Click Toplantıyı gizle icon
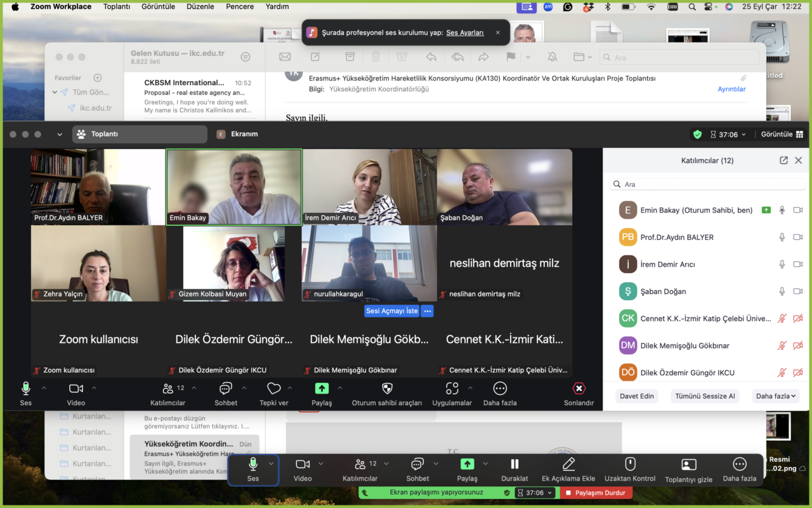The image size is (812, 508). (688, 465)
